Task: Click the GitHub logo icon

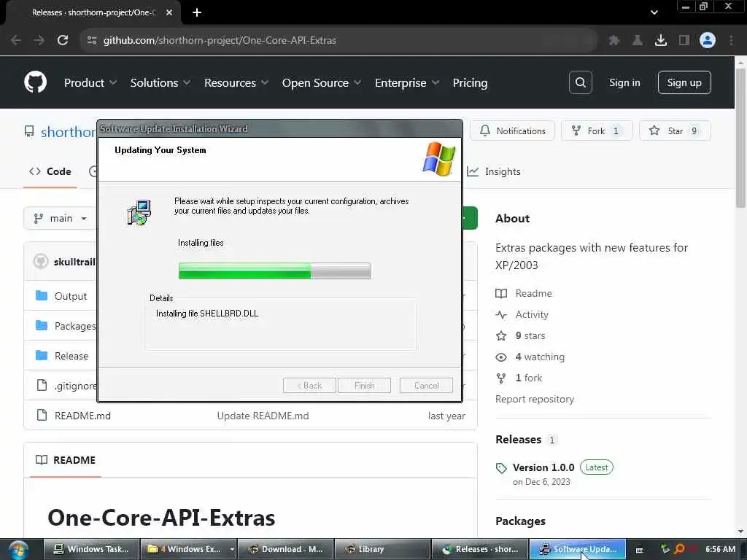Action: point(35,82)
